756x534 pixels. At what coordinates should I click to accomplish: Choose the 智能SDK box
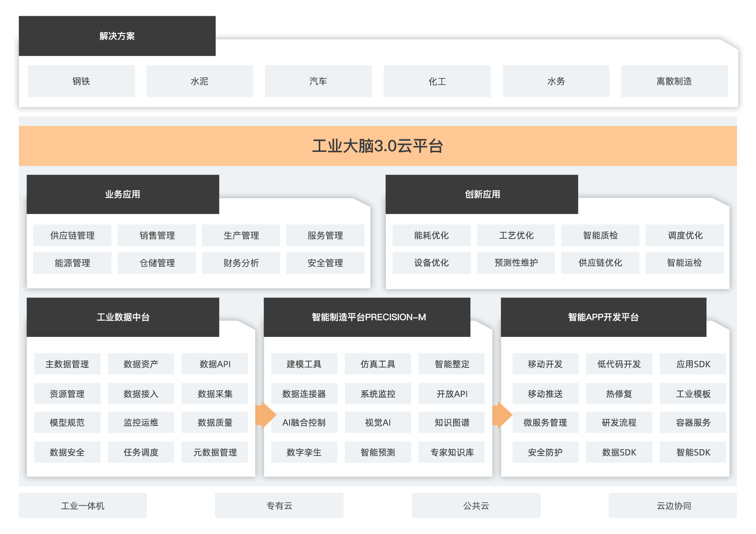[693, 452]
